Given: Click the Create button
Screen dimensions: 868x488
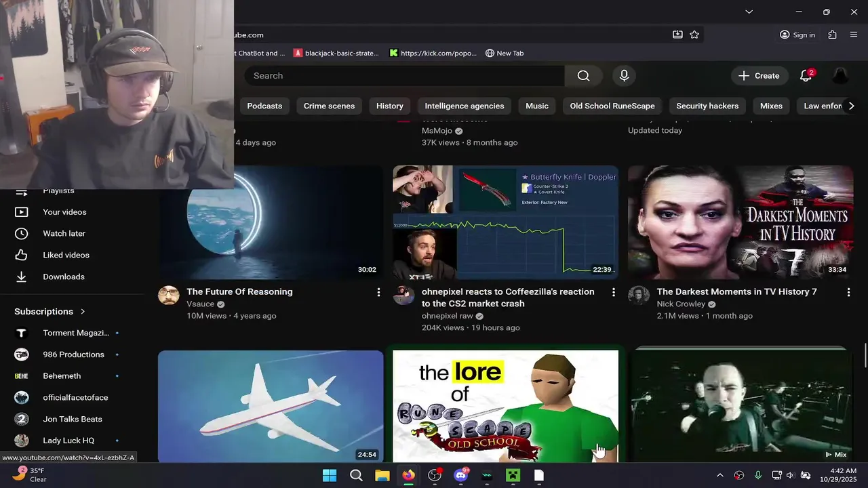Looking at the screenshot, I should coord(759,76).
